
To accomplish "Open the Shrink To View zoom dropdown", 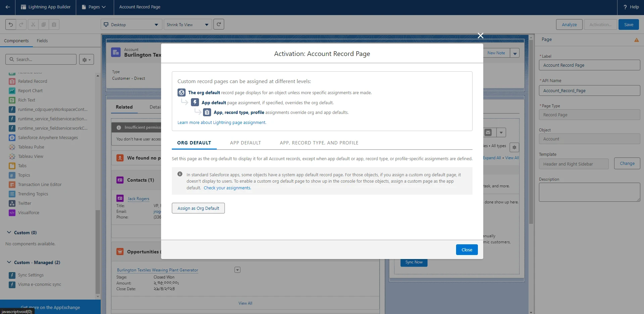I will (x=188, y=24).
